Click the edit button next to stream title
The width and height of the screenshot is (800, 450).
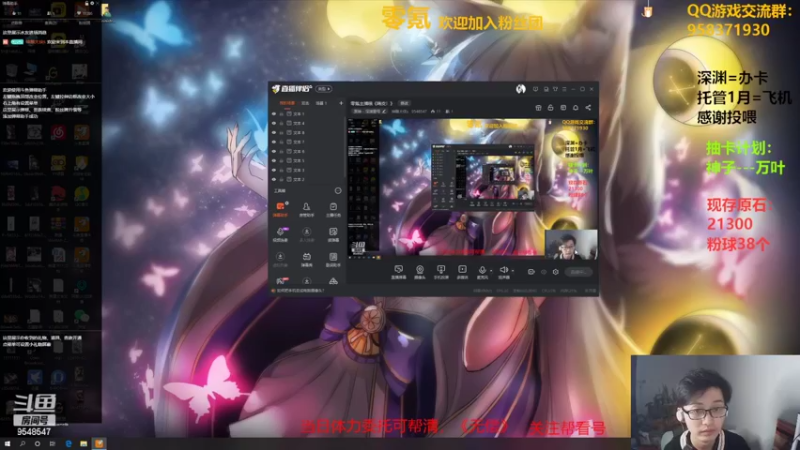405,103
